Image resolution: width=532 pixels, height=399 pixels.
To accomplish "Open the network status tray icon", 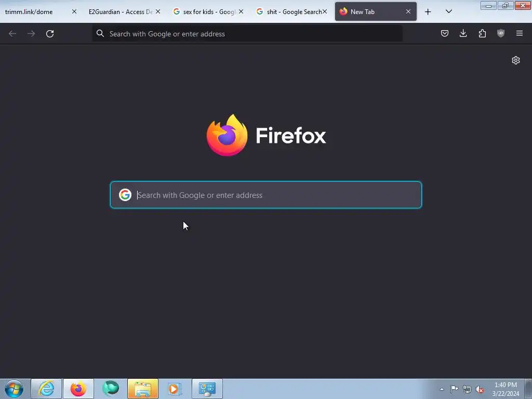I will tap(467, 389).
